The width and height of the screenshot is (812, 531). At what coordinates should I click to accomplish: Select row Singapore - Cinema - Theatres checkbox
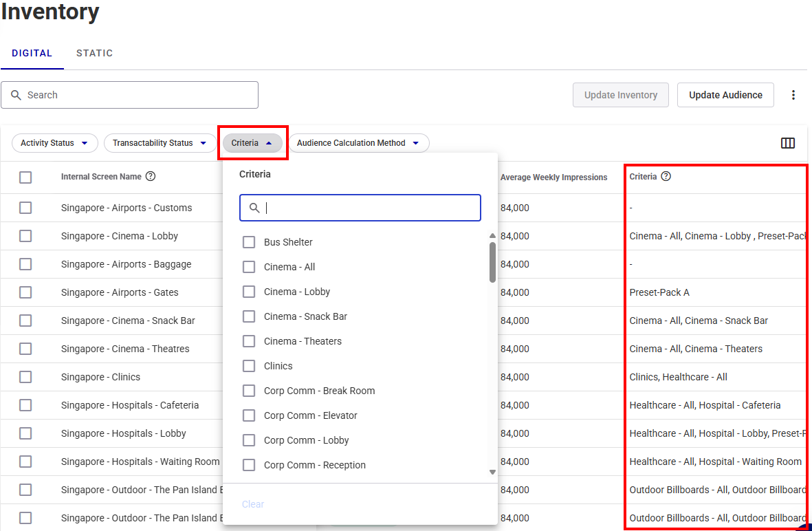point(25,349)
